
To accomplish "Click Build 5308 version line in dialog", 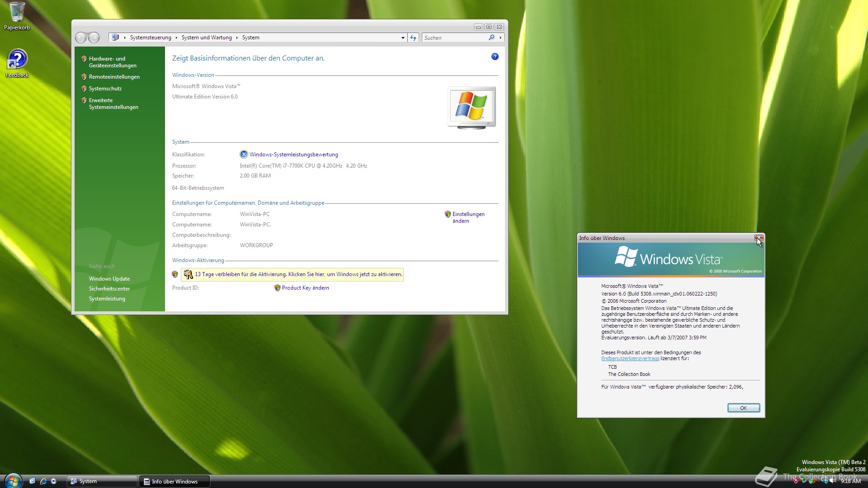I will pyautogui.click(x=659, y=294).
